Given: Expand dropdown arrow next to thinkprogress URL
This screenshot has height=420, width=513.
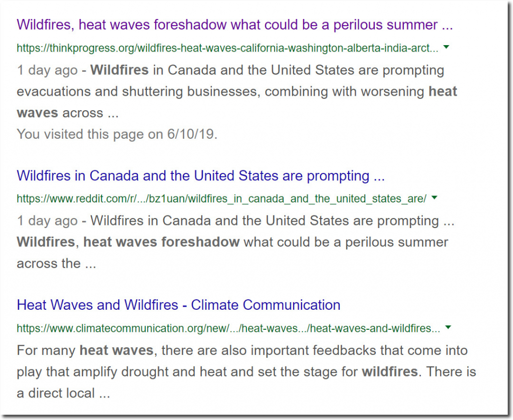Looking at the screenshot, I should (x=446, y=47).
